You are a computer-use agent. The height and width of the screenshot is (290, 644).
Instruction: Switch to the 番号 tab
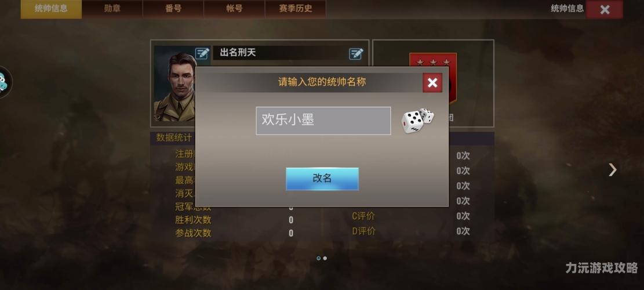tap(173, 9)
